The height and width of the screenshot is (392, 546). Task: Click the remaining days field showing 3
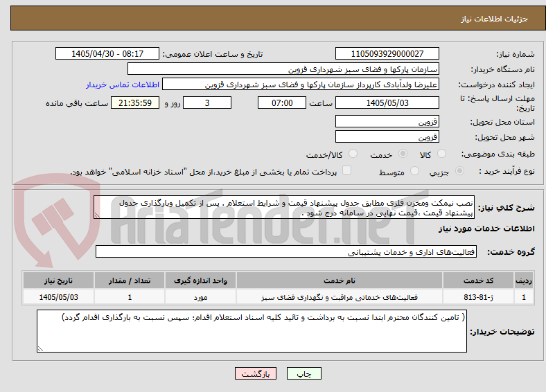(207, 103)
